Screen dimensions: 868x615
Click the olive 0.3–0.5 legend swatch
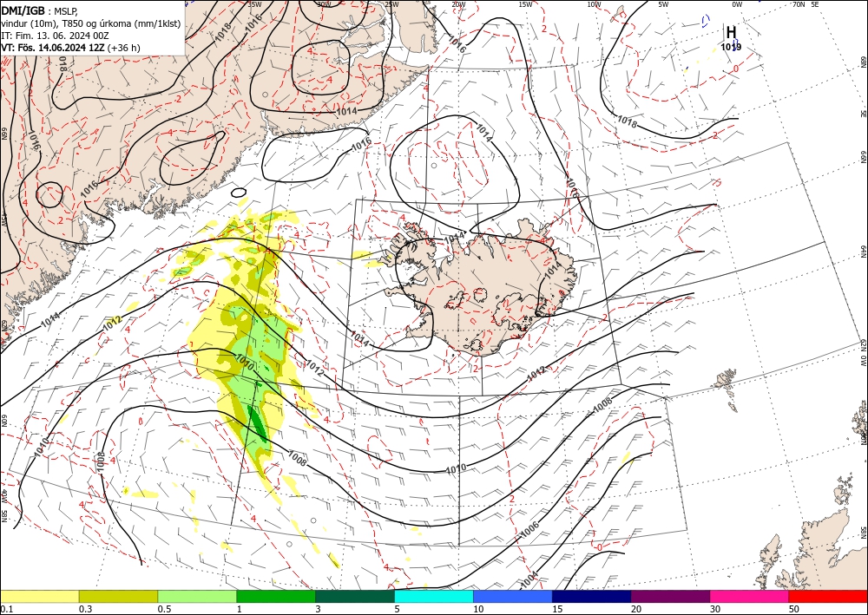118,596
